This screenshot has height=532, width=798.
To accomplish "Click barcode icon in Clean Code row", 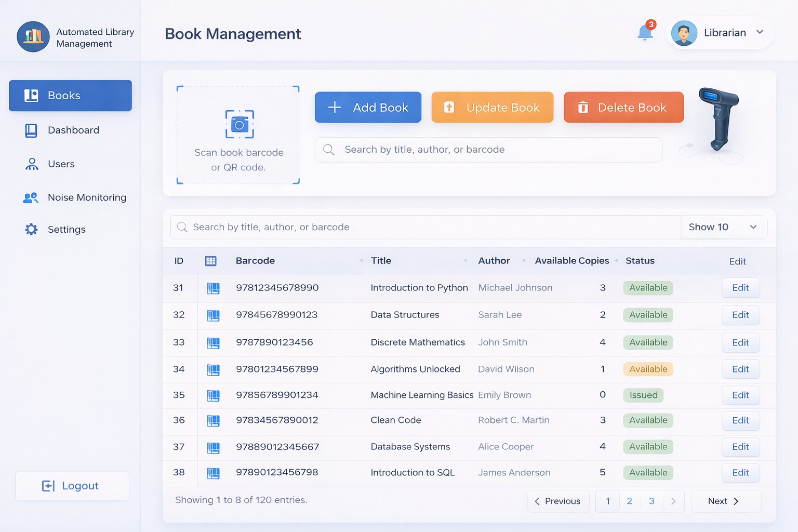I will pyautogui.click(x=213, y=421).
